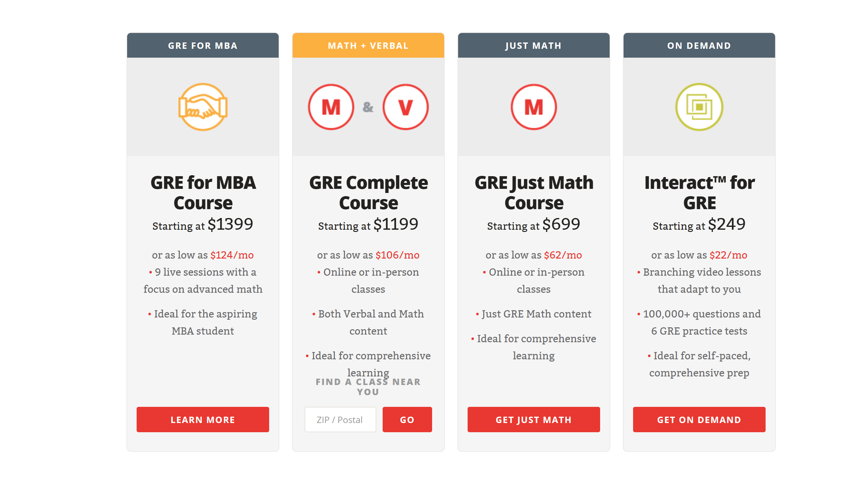The image size is (868, 481).
Task: Click the $124/mo financing price
Action: pyautogui.click(x=232, y=255)
